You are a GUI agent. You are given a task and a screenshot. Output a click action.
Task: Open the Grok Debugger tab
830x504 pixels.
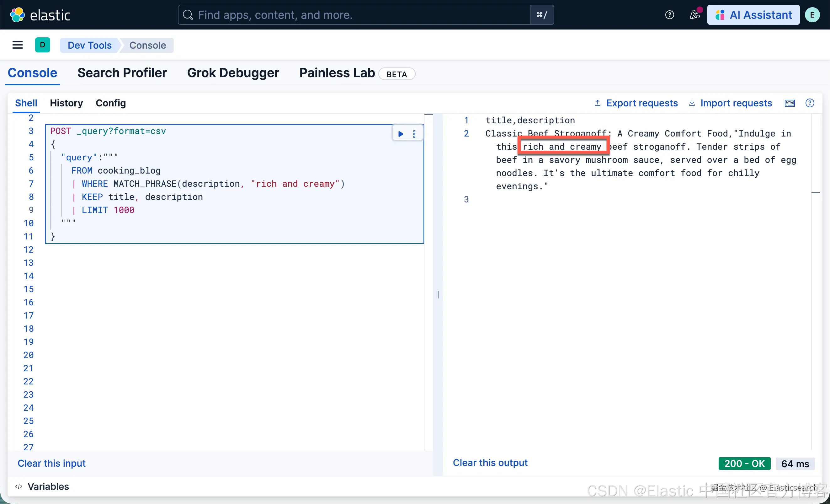(233, 73)
